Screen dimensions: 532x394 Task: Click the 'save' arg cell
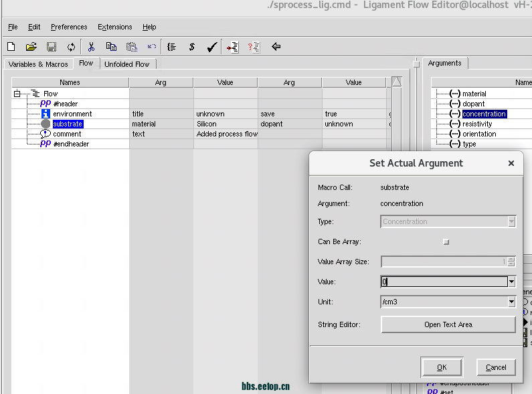coord(290,114)
